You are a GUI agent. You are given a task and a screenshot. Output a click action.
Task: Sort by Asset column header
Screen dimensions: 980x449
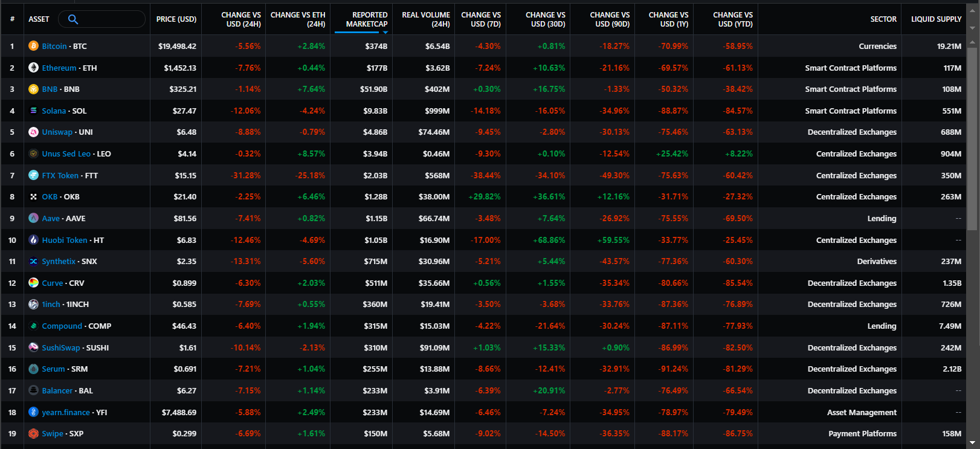39,19
